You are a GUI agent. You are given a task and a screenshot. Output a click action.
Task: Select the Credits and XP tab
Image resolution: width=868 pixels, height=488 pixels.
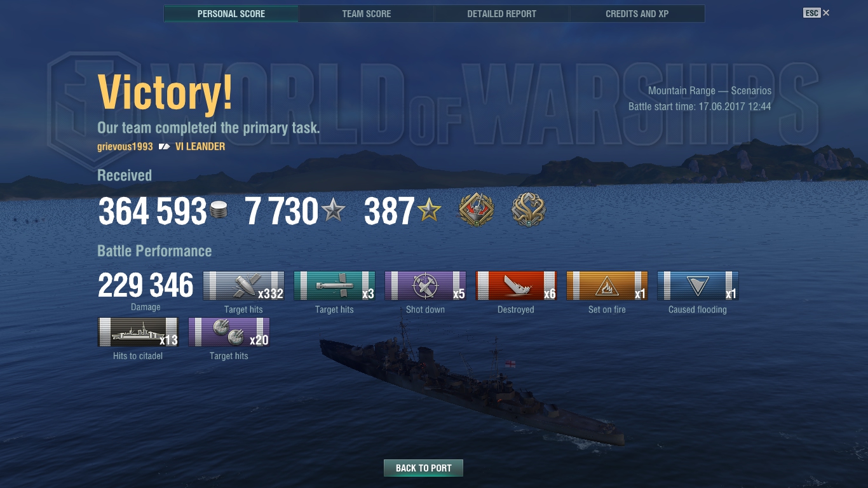coord(637,13)
